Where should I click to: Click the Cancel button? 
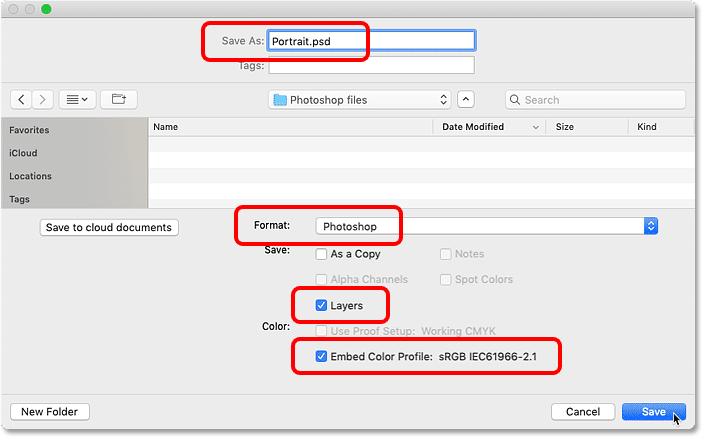(583, 412)
